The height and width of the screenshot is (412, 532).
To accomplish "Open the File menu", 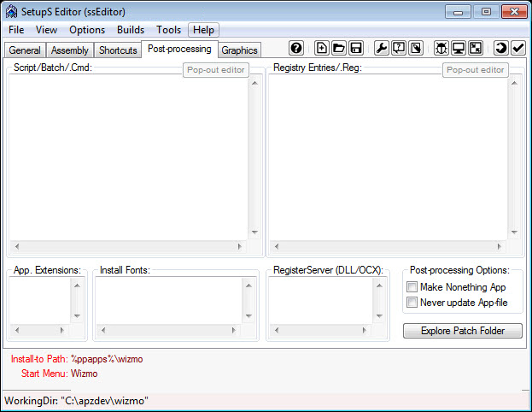I will [16, 30].
